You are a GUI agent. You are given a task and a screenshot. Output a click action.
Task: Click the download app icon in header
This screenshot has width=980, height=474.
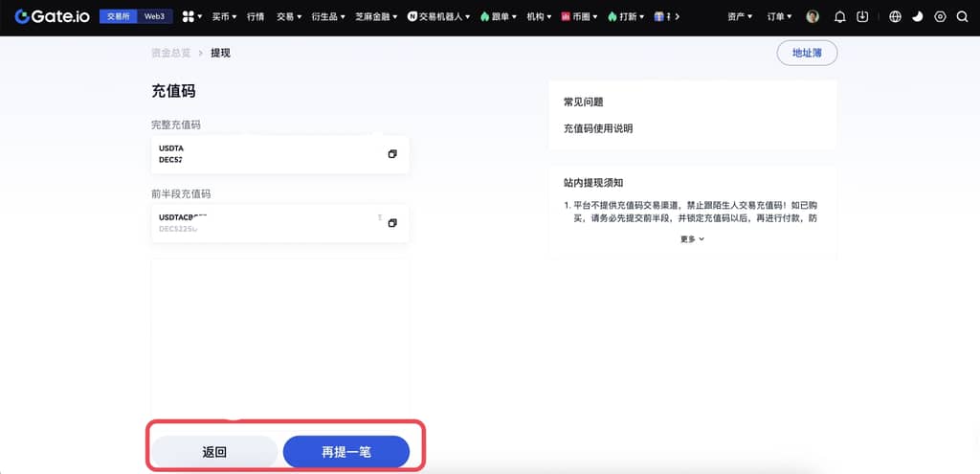(862, 17)
